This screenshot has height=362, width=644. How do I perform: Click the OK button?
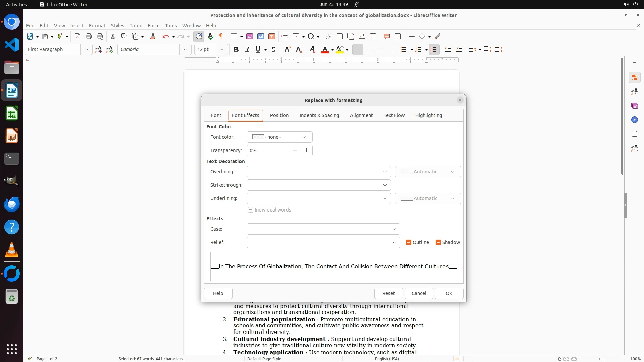coord(449,293)
